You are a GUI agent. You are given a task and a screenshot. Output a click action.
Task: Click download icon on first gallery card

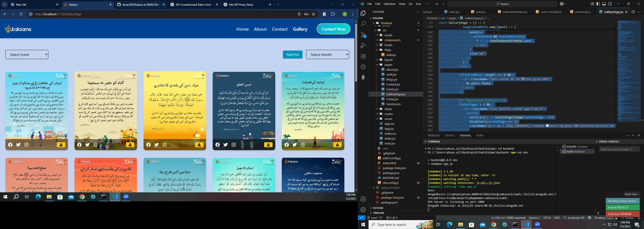(61, 145)
